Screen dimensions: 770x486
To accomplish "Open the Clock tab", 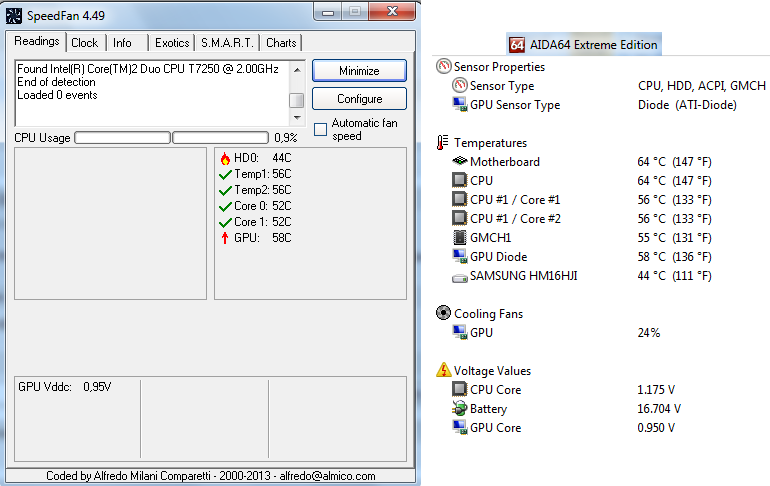I will [x=84, y=43].
